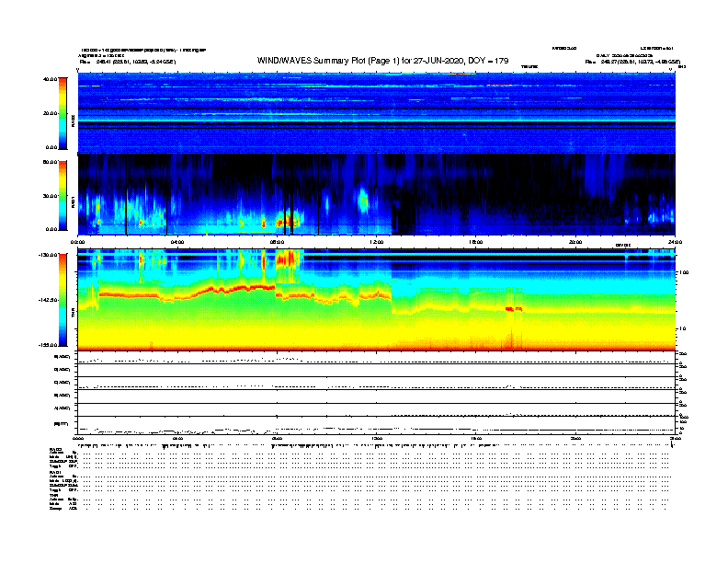Viewport: 728px width, 563px height.
Task: Click 20:00 tick label under RAD1 spectrogram
Action: 575,242
